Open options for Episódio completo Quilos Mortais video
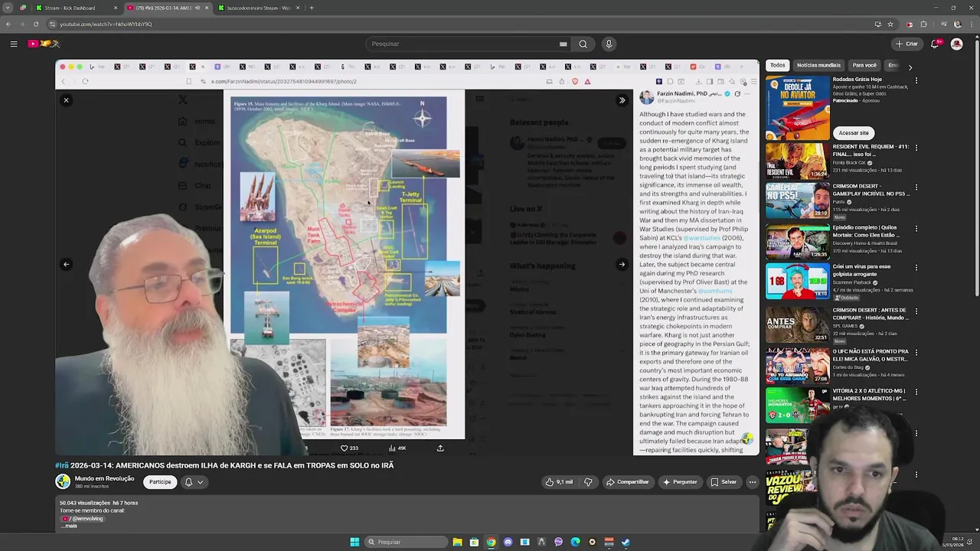 point(916,228)
